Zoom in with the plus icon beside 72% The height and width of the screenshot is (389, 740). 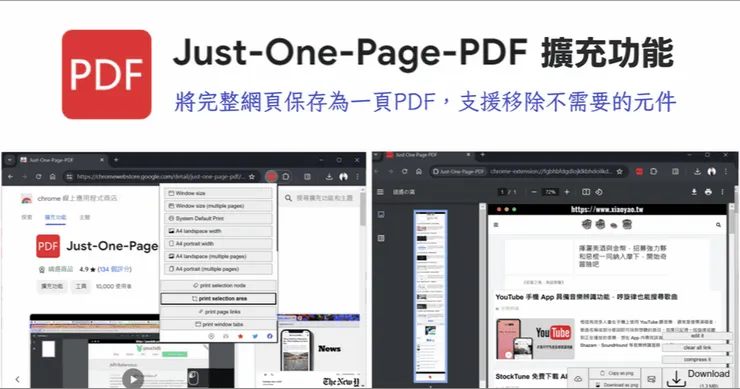567,192
